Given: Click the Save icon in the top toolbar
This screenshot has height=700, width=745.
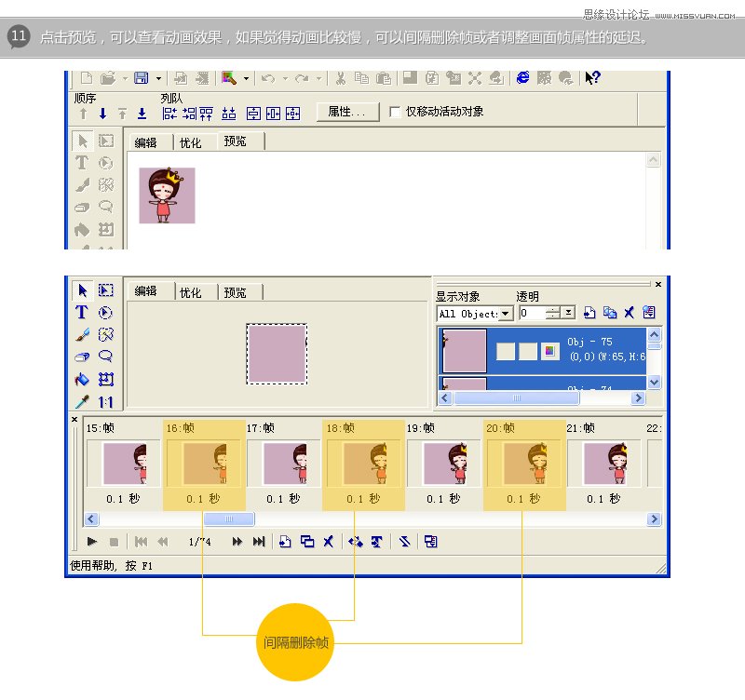Looking at the screenshot, I should click(x=142, y=77).
